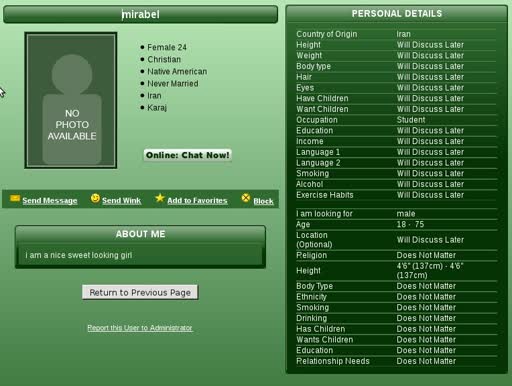Click the Drinking label

(x=312, y=318)
